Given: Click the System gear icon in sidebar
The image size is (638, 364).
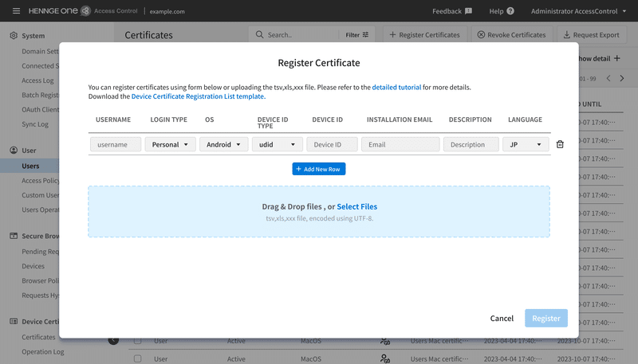Looking at the screenshot, I should pos(14,35).
